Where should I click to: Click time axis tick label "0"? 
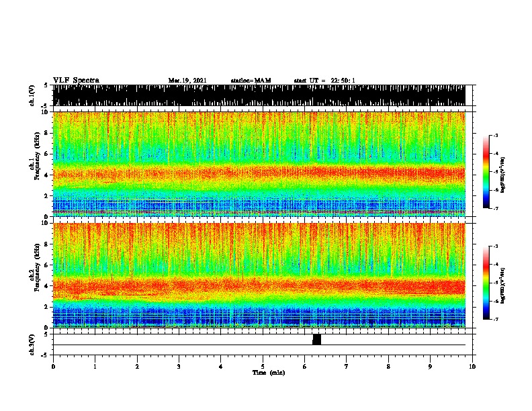(x=53, y=367)
